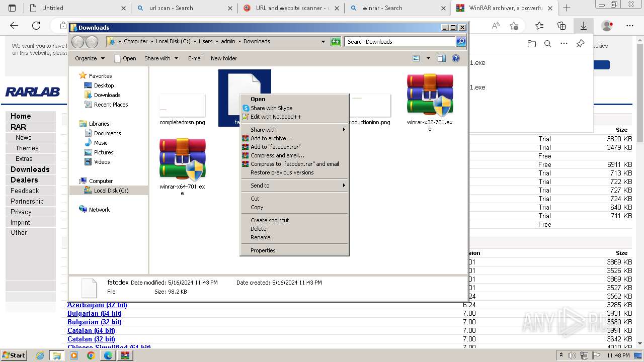The image size is (644, 362).
Task: Select completedmsn.png thumbnail
Action: 182,105
